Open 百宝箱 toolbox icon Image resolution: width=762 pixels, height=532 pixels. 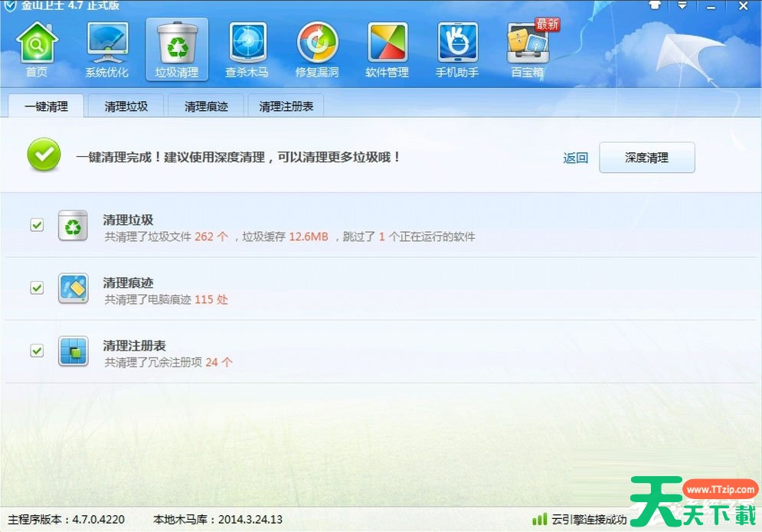click(528, 50)
